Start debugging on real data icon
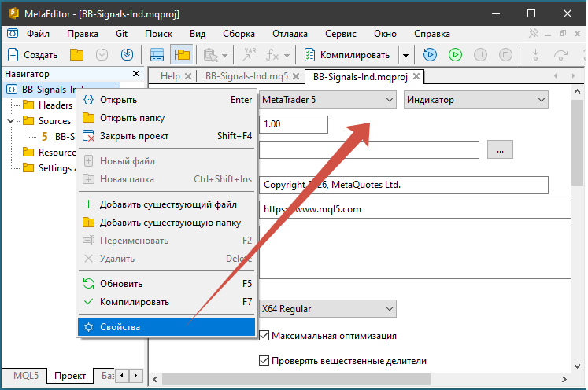Viewport: 588px width, 390px height. point(430,55)
